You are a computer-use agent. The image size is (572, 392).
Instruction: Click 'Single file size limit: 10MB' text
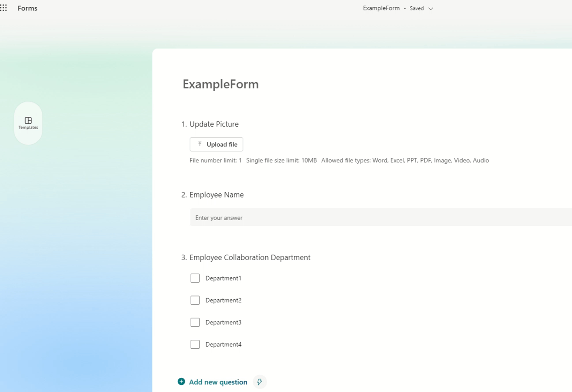281,160
